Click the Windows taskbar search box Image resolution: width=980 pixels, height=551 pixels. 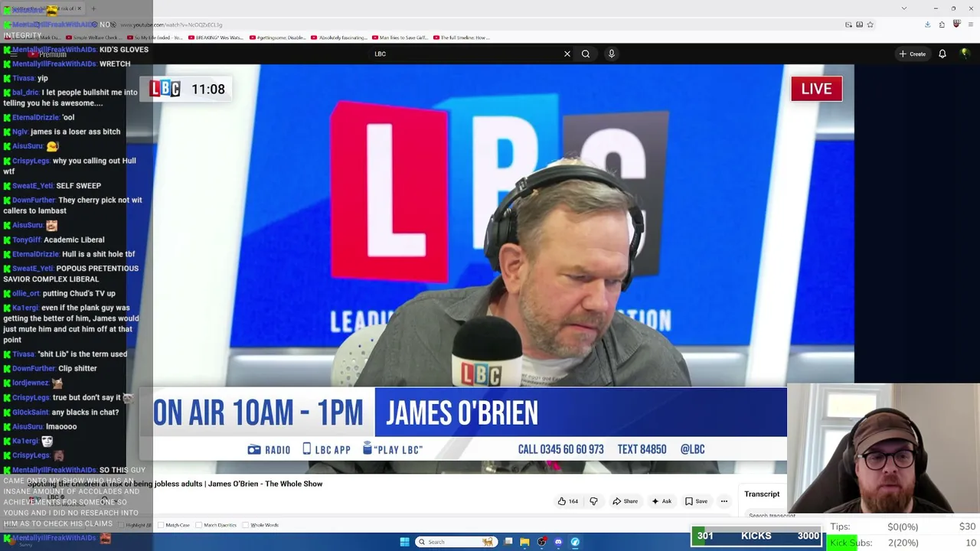pyautogui.click(x=455, y=542)
